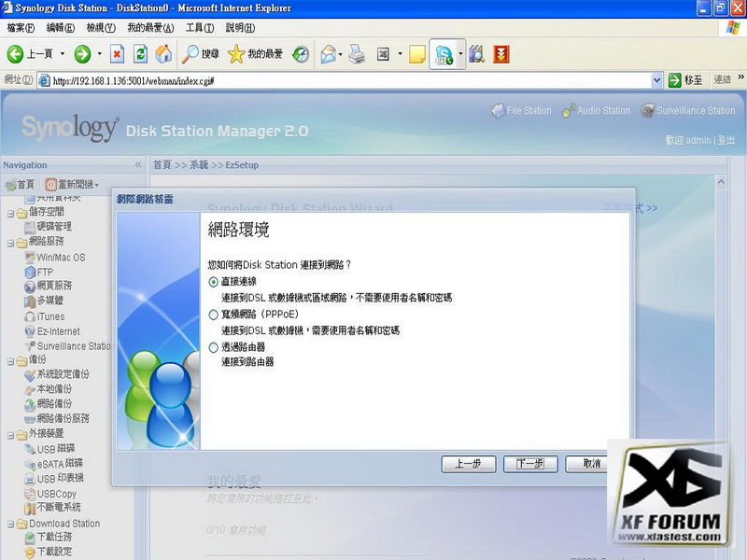The image size is (747, 560).
Task: Open the Back button history dropdown
Action: (62, 54)
